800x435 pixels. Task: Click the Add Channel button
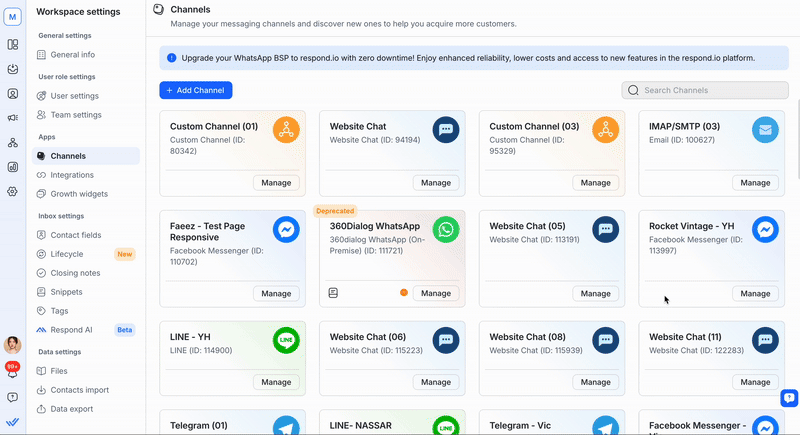pos(196,90)
